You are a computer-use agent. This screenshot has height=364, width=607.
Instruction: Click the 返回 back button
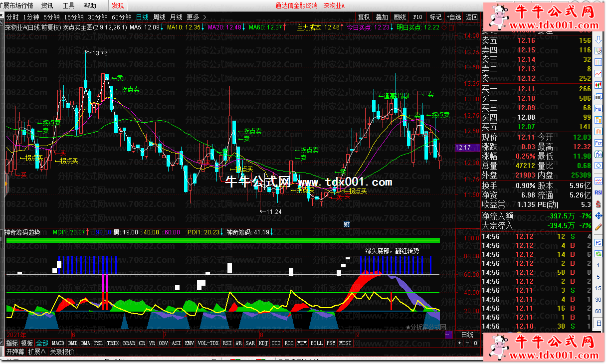pyautogui.click(x=471, y=17)
